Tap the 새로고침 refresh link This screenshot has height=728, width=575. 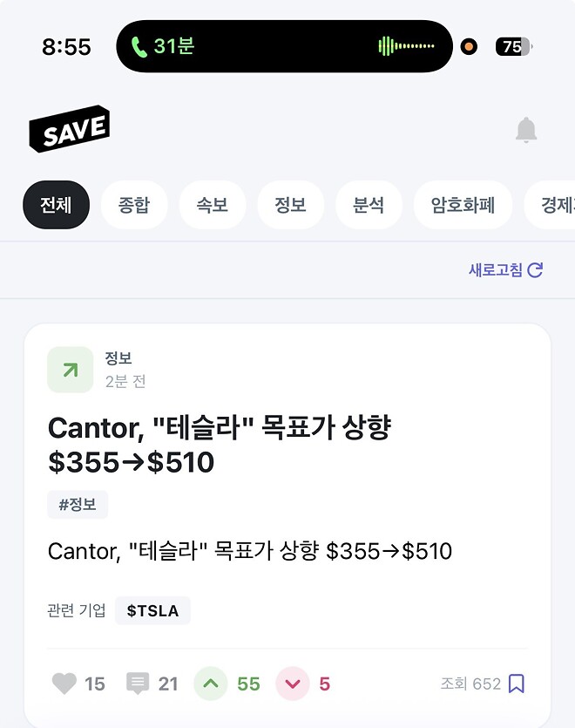click(x=505, y=270)
